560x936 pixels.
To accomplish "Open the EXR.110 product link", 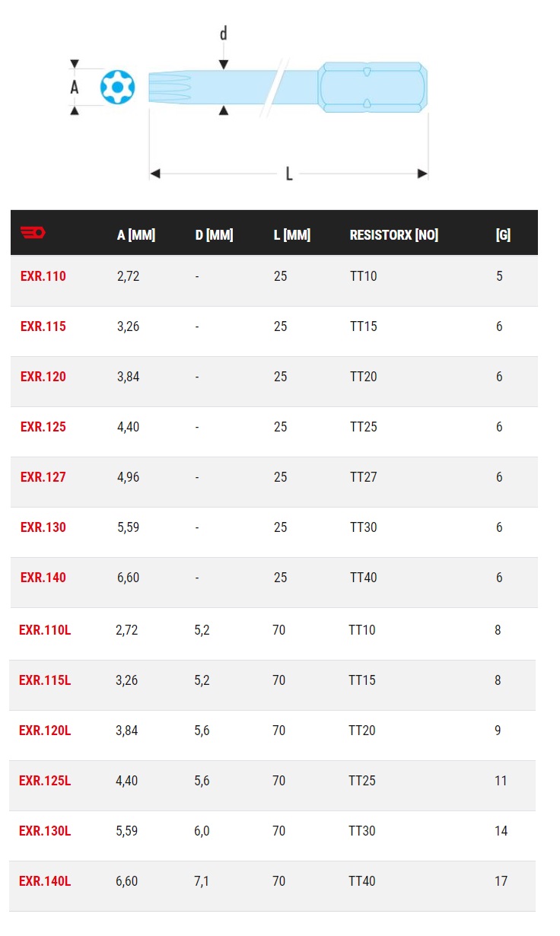I will [x=43, y=276].
